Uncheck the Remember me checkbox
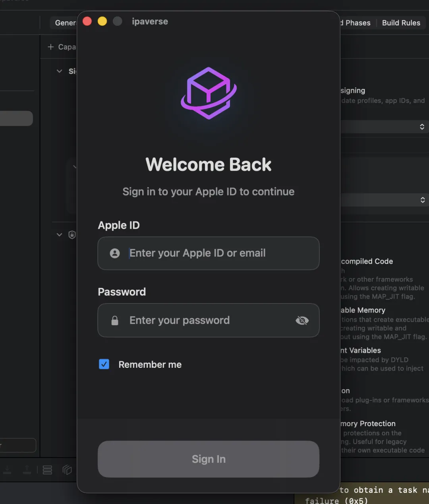The width and height of the screenshot is (429, 504). click(x=104, y=364)
